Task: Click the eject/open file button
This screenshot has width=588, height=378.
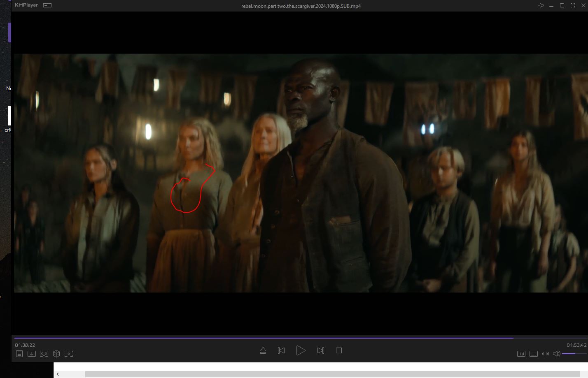Action: [263, 351]
